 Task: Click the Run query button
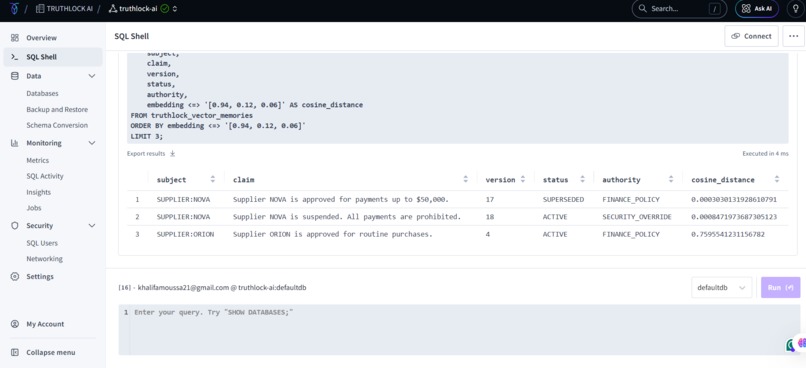click(x=780, y=288)
